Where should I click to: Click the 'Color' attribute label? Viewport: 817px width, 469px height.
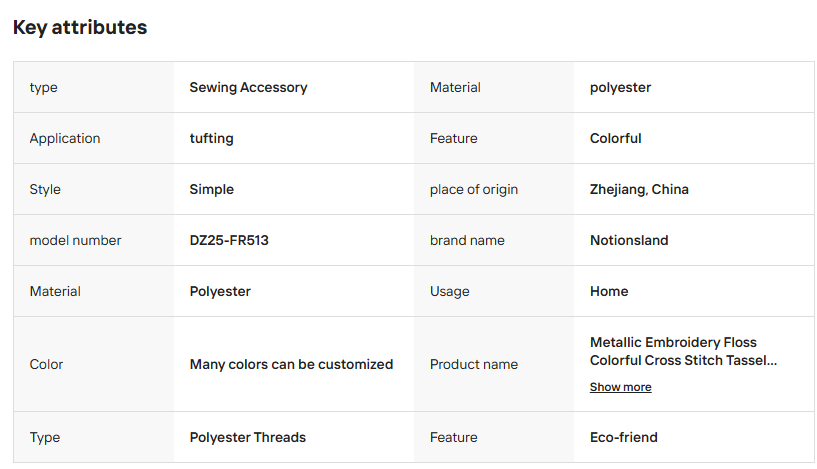coord(46,364)
